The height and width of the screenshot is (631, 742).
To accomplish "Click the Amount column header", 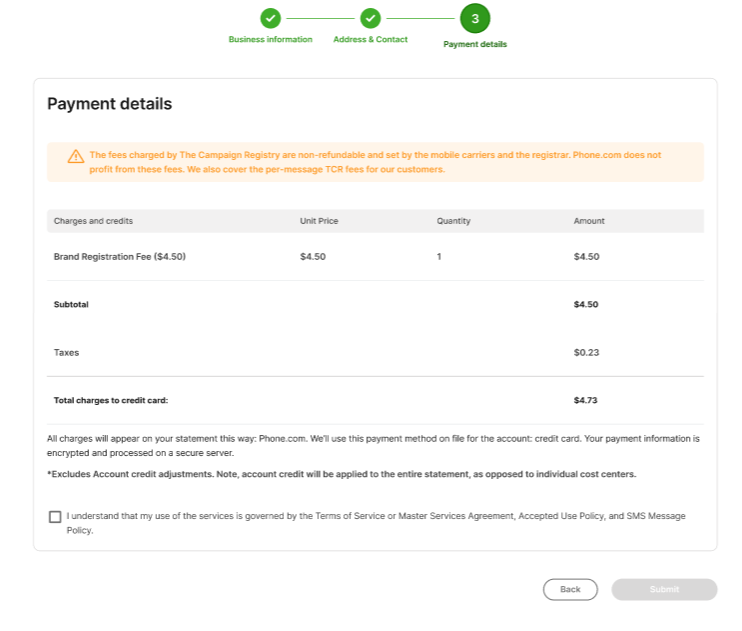I will (589, 221).
